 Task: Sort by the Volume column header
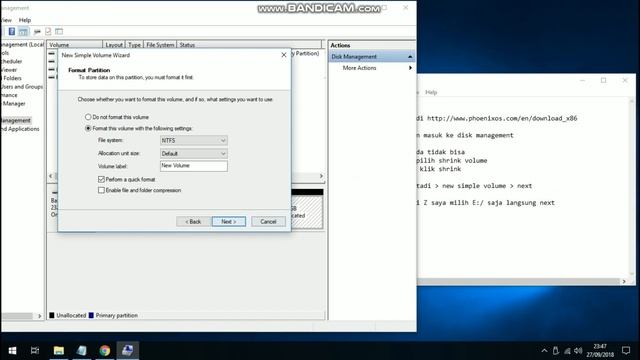[x=74, y=45]
